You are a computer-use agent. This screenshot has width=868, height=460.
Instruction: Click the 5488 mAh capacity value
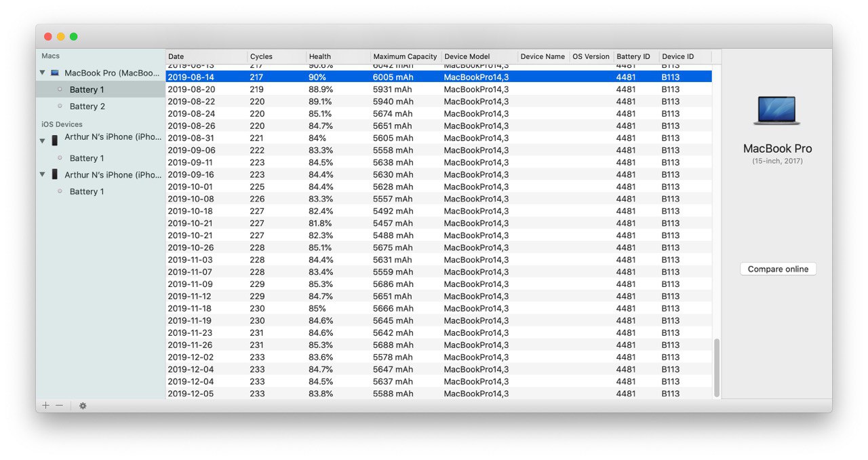pos(393,235)
